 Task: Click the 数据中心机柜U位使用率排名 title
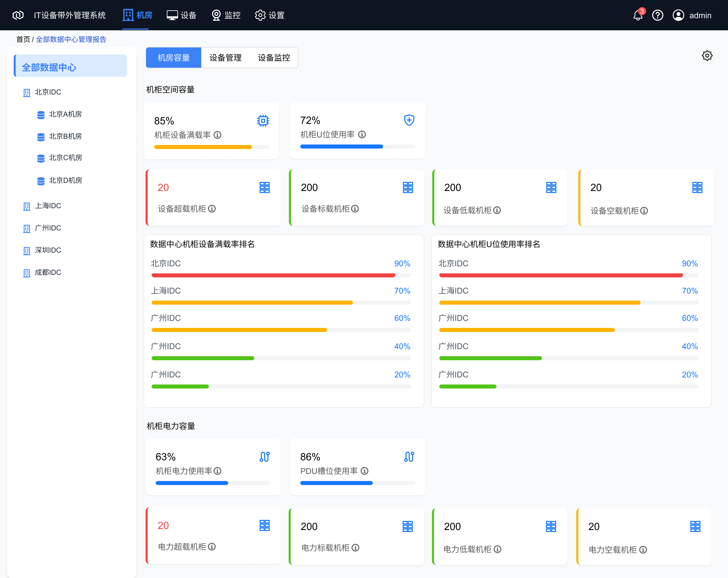pos(489,244)
